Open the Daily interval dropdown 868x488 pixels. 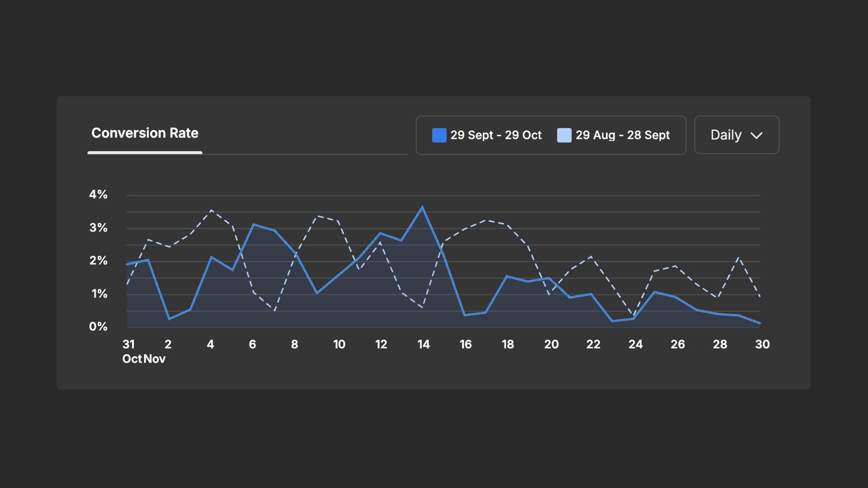tap(736, 135)
